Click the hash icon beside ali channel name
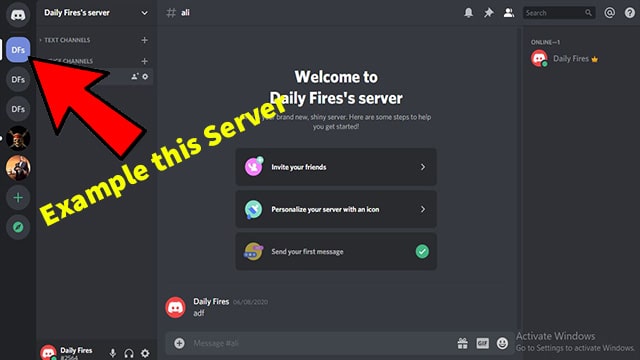Screen dimensions: 640x360 point(171,13)
